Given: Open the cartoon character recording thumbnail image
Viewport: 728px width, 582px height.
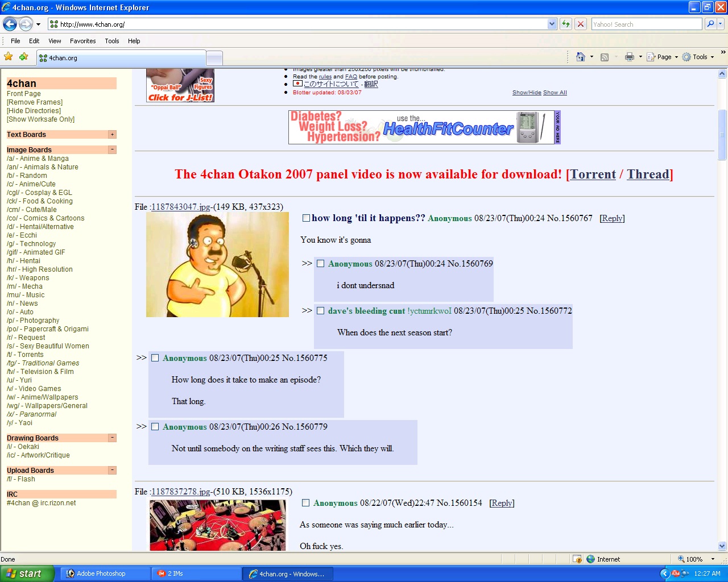Looking at the screenshot, I should tap(217, 265).
